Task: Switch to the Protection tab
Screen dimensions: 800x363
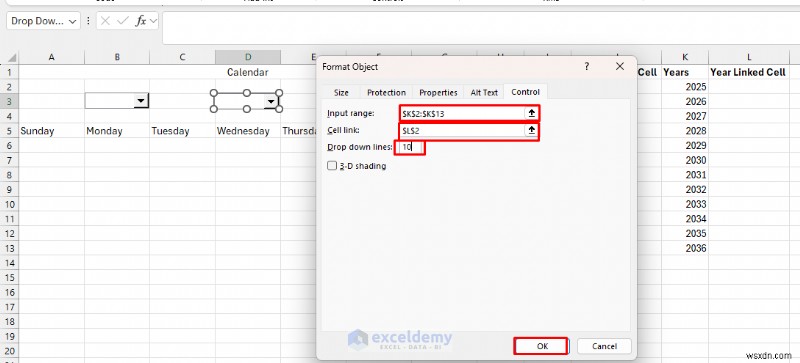Action: [386, 92]
